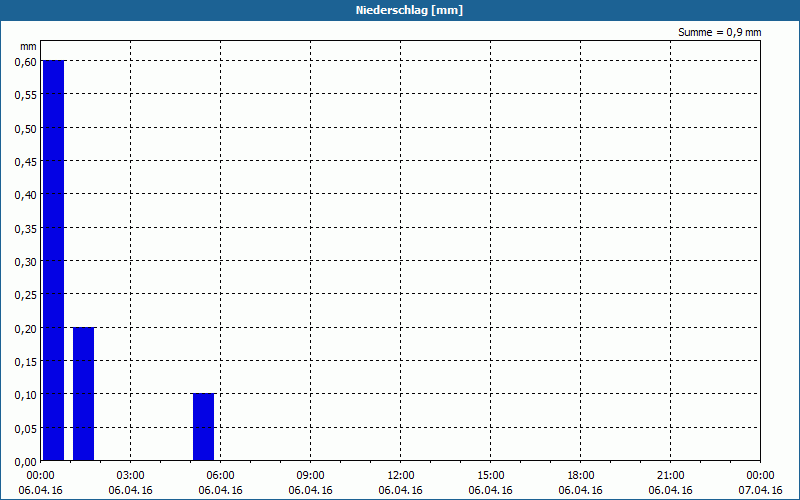Click the 0,15 y-axis value
The width and height of the screenshot is (800, 500).
pos(26,362)
